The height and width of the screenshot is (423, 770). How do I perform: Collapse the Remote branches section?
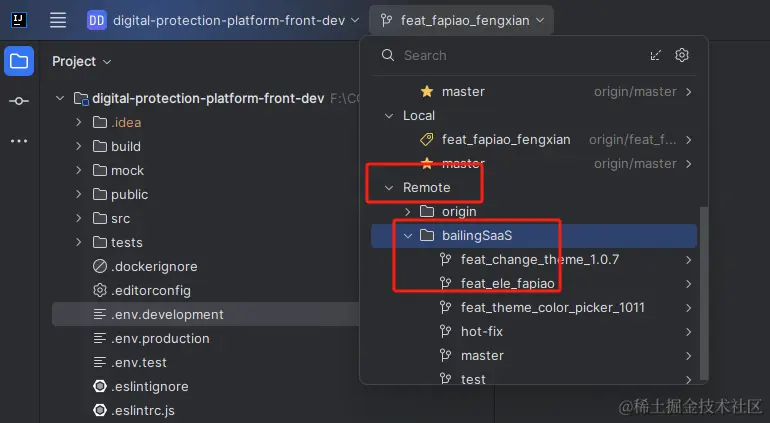click(x=390, y=188)
